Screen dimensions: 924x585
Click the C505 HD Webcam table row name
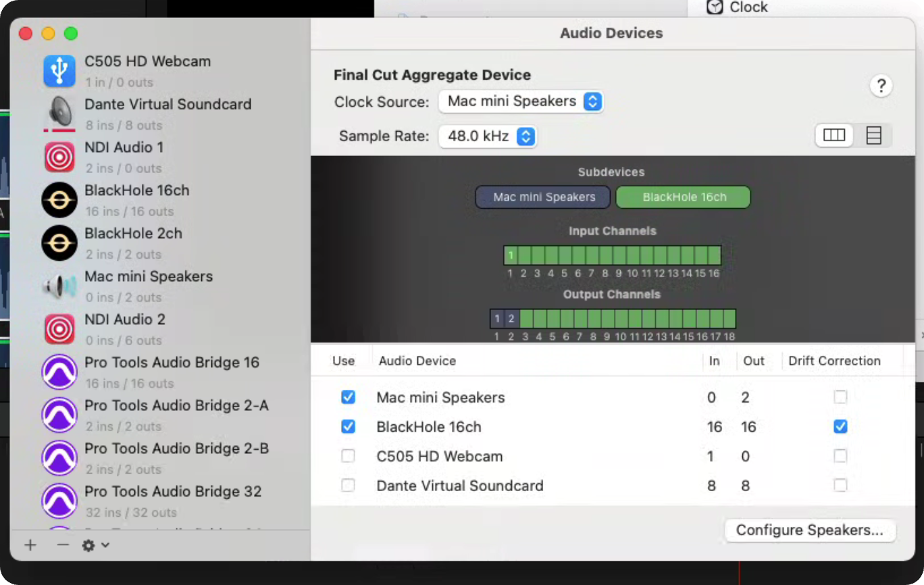click(440, 457)
